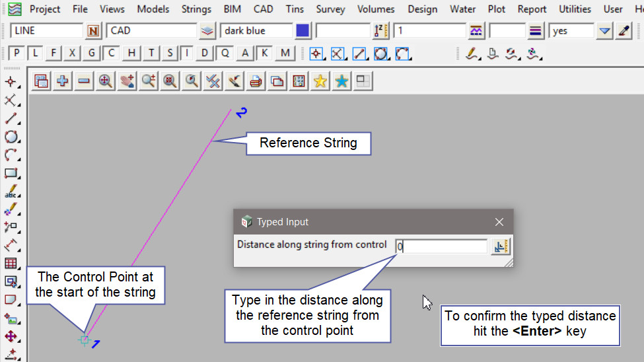Viewport: 644px width, 362px height.
Task: Toggle the X snap button
Action: [72, 53]
